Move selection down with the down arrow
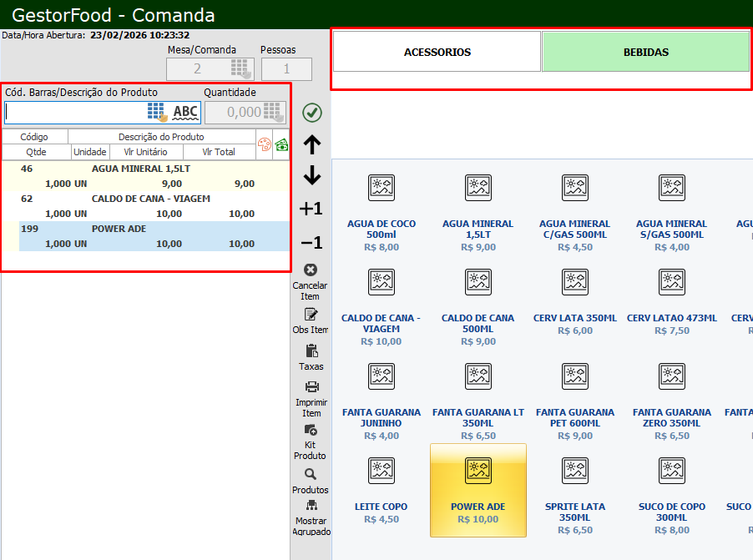 [311, 175]
